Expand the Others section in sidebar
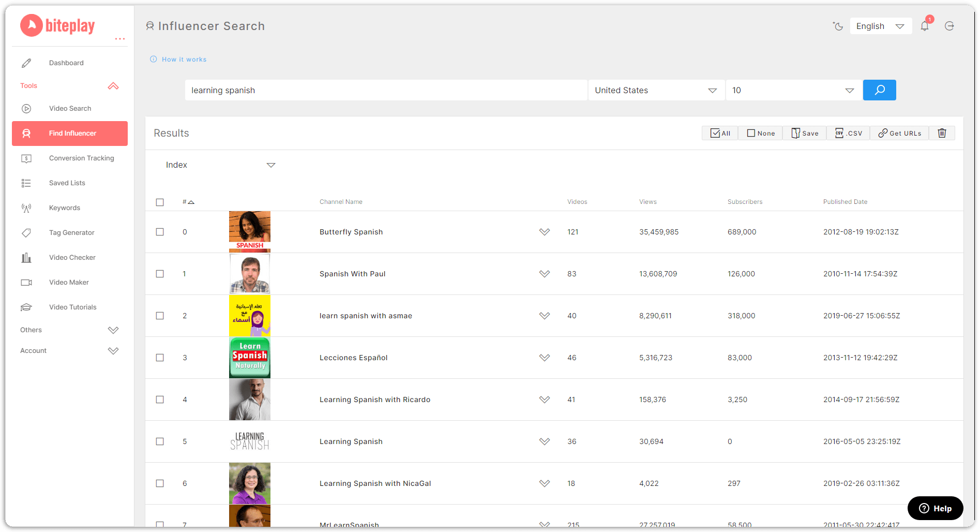 click(x=70, y=330)
